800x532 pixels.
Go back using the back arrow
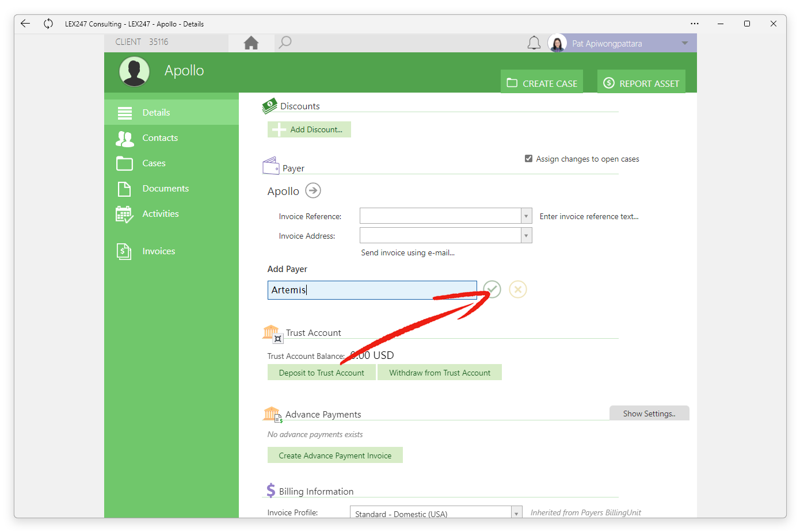[x=25, y=24]
